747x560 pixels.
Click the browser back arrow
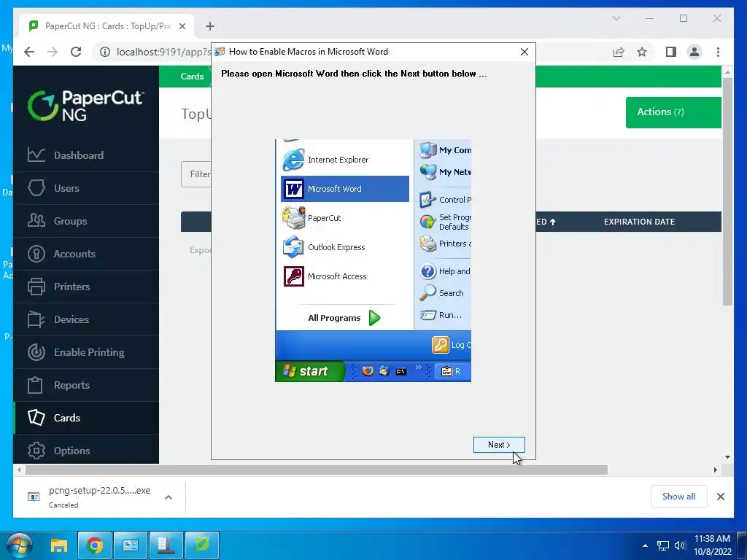pos(29,52)
